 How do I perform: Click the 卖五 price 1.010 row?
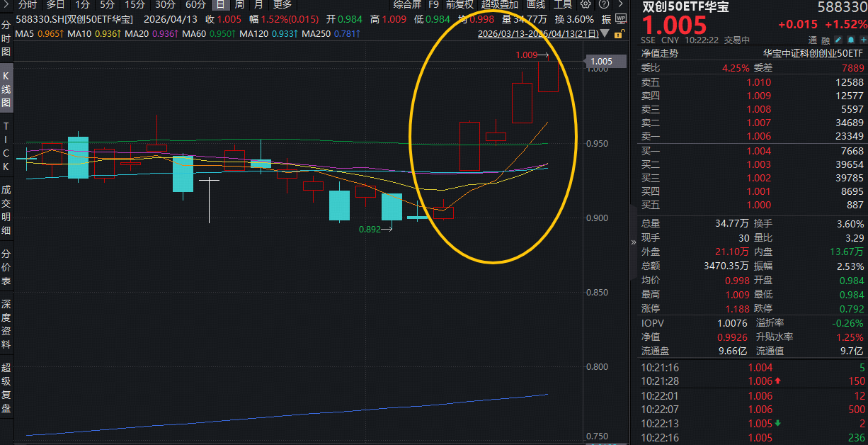[x=753, y=82]
